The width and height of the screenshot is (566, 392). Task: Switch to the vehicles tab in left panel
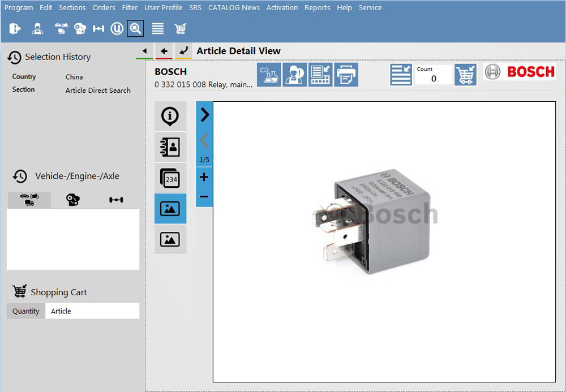[29, 200]
